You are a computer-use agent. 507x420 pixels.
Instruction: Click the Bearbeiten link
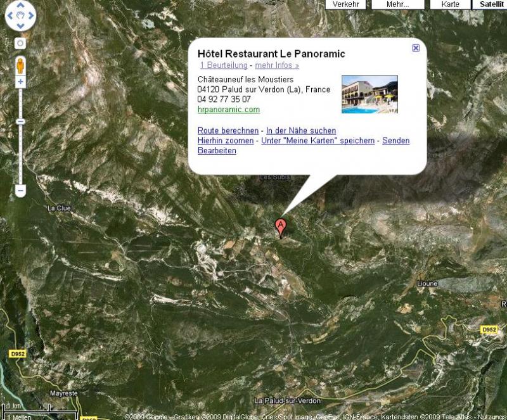click(217, 151)
